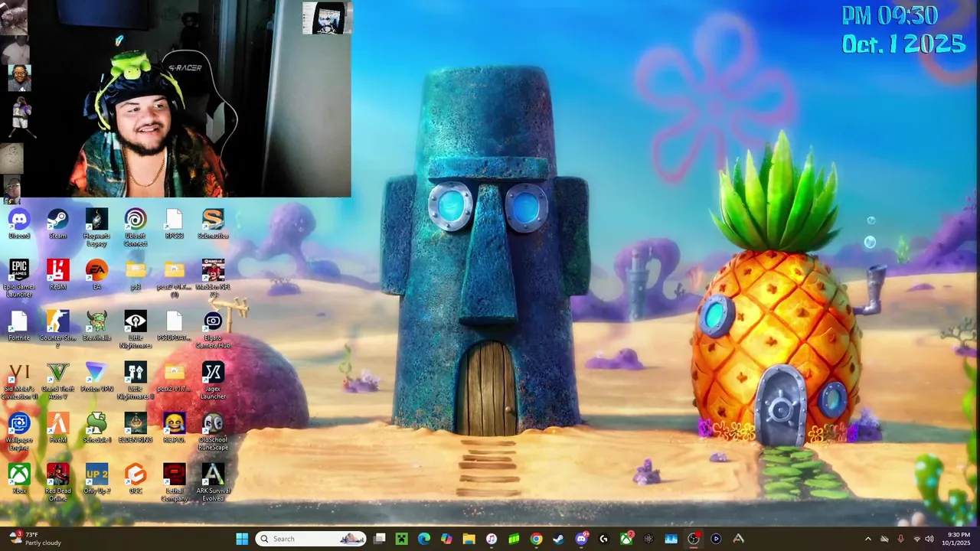Select the R.E.P.O. desktop shortcut
The image size is (980, 551).
[175, 428]
